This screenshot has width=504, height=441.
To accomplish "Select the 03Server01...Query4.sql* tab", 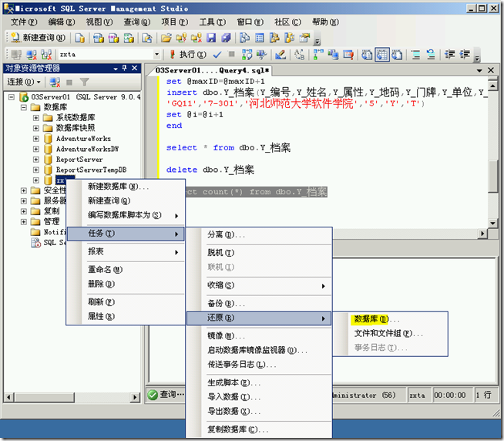I will 213,70.
